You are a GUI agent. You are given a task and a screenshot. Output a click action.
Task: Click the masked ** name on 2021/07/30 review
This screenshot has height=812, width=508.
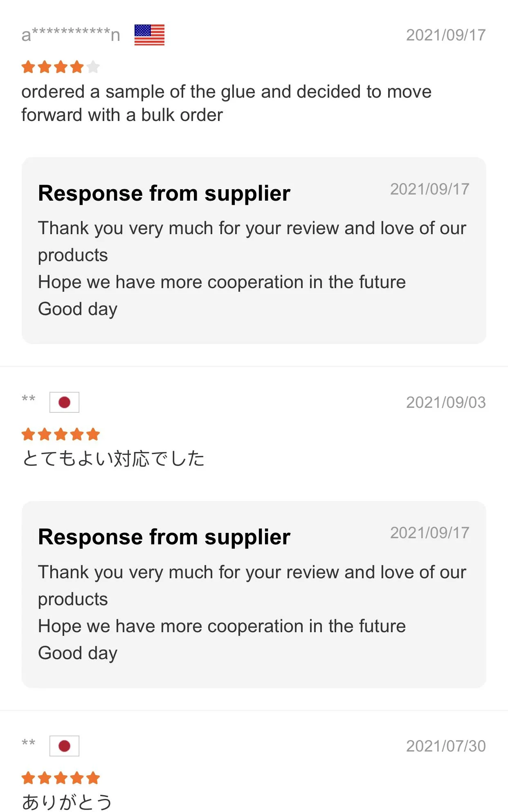(28, 743)
